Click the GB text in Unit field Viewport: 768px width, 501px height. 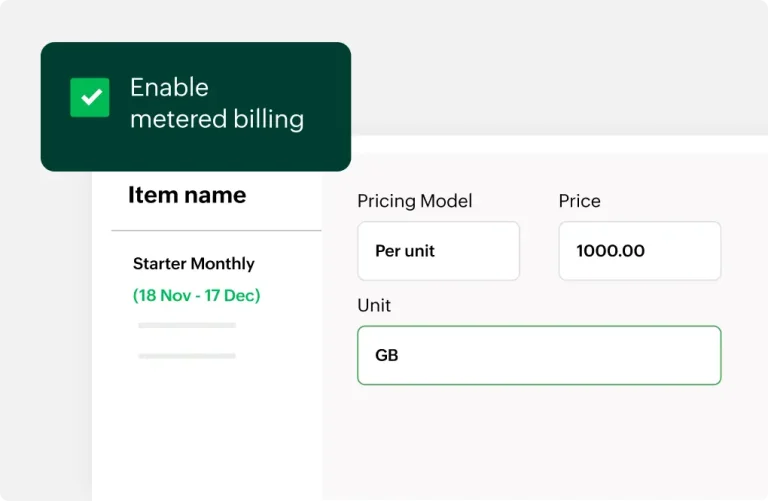pyautogui.click(x=387, y=355)
